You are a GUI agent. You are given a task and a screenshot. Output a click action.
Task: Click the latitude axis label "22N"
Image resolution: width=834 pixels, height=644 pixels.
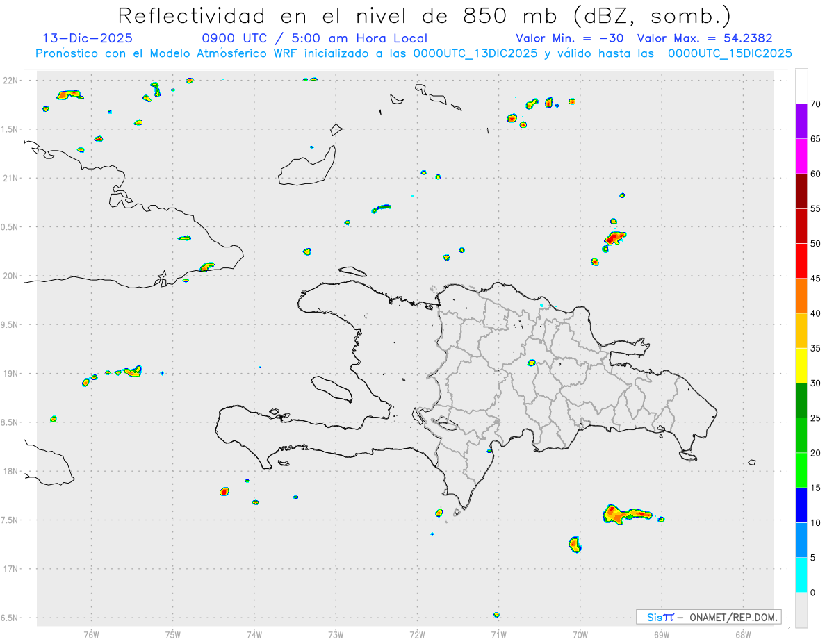pos(11,81)
